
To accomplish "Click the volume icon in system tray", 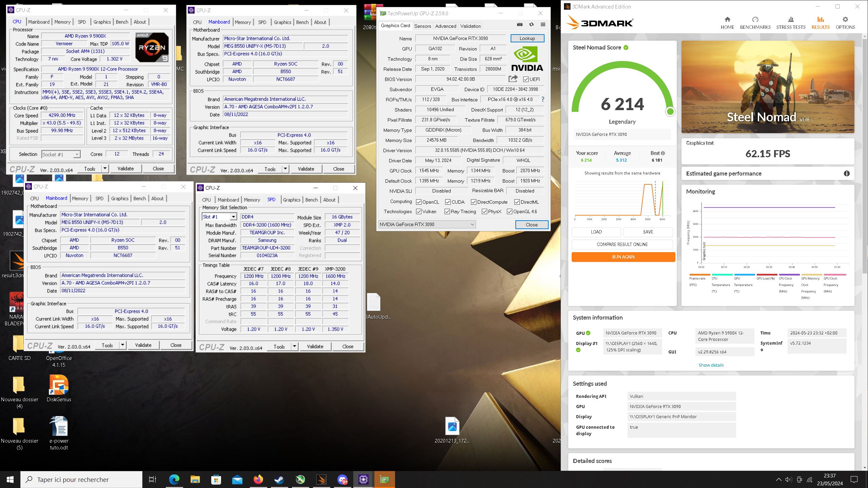I will [789, 480].
